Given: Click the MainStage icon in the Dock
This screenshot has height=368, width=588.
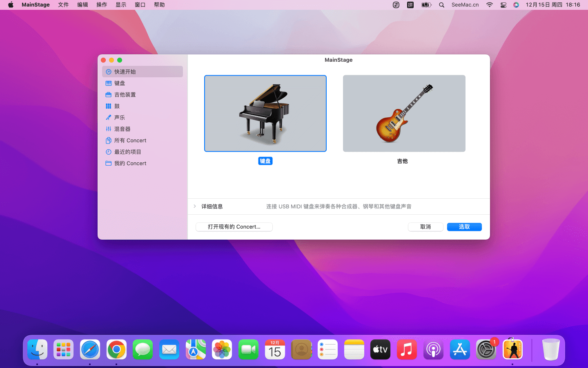Looking at the screenshot, I should pos(512,350).
